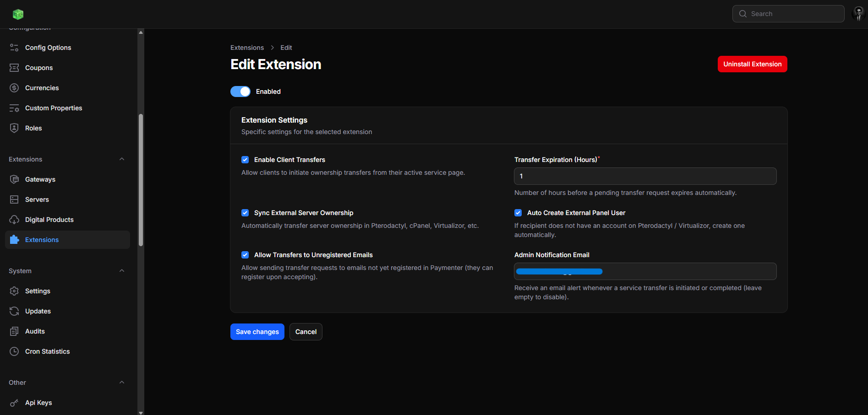Click the Digital Products cloud icon

point(14,220)
